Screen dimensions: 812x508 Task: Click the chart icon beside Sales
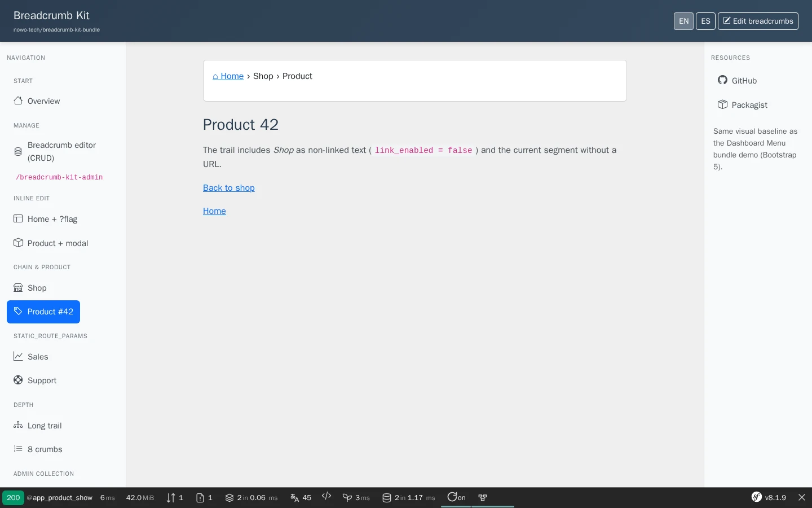[x=18, y=356]
